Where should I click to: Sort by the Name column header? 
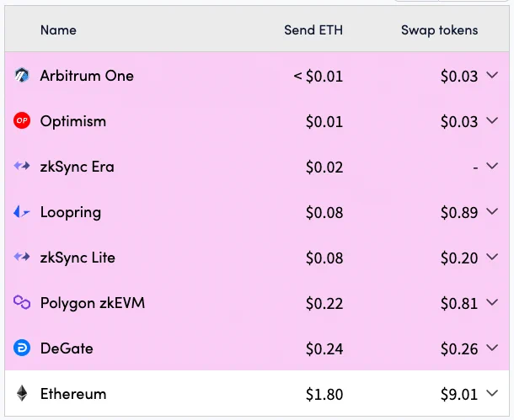coord(58,30)
